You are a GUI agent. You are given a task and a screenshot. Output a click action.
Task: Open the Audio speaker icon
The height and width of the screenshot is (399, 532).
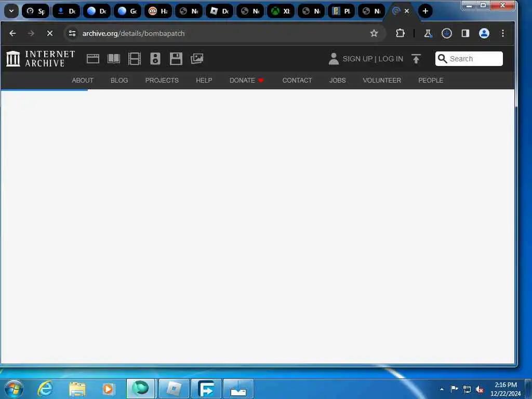155,59
